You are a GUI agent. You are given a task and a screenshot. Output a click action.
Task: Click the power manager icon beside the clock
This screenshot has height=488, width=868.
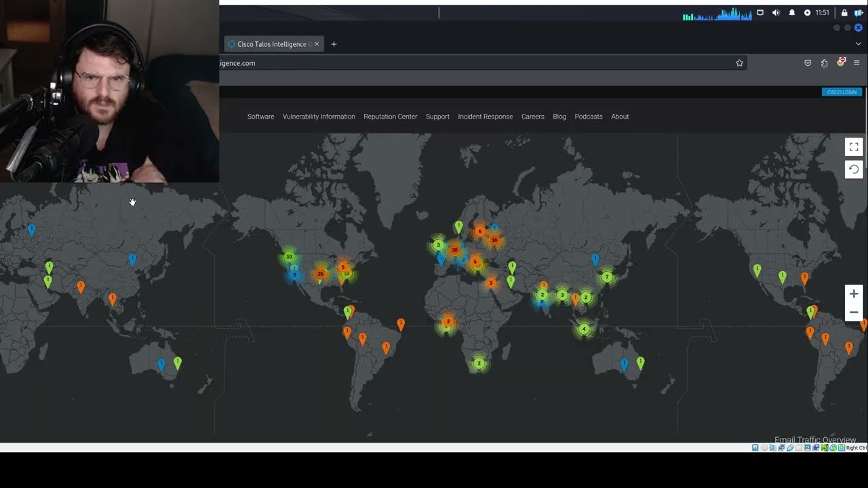click(x=807, y=13)
